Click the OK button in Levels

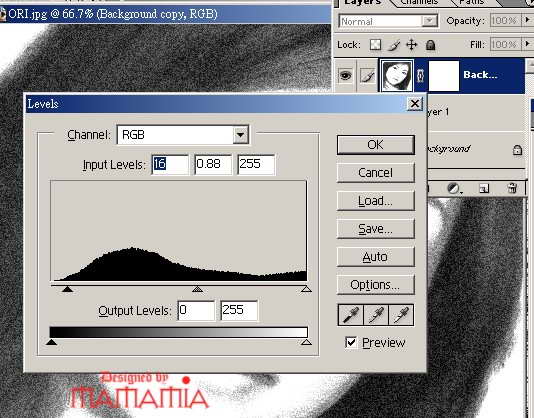coord(375,145)
